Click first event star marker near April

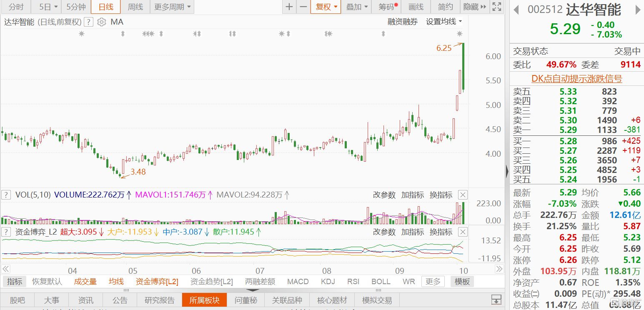coord(81,33)
